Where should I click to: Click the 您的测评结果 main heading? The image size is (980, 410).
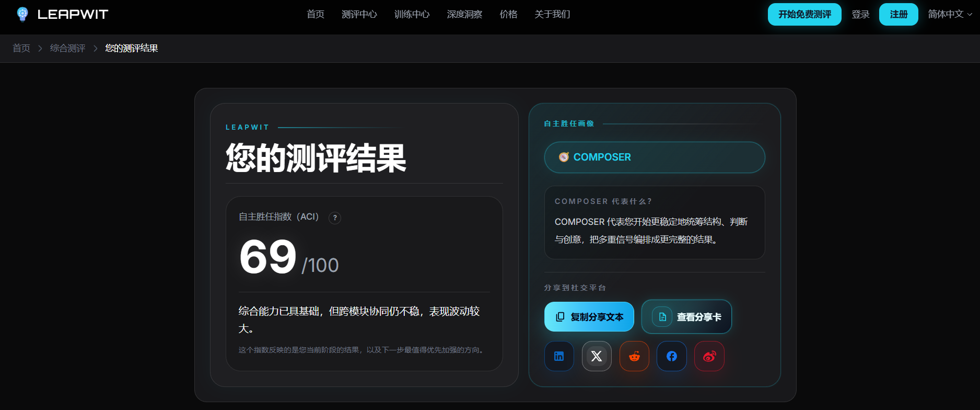(x=316, y=158)
